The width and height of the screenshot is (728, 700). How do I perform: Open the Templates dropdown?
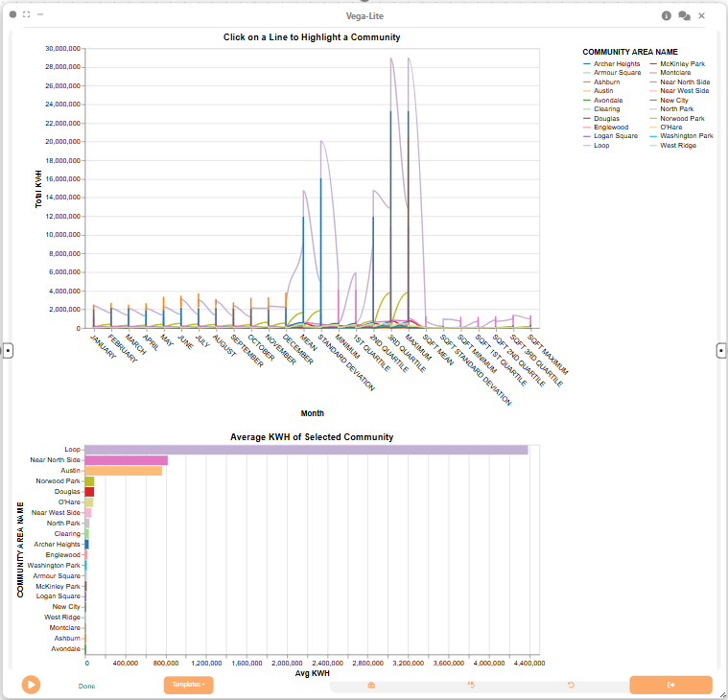[189, 685]
